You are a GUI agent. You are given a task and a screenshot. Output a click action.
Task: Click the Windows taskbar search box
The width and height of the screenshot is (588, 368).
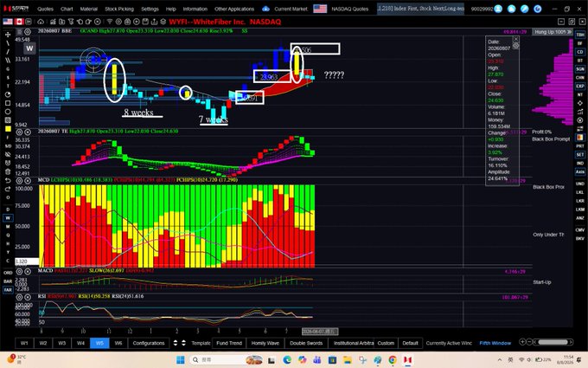227,359
